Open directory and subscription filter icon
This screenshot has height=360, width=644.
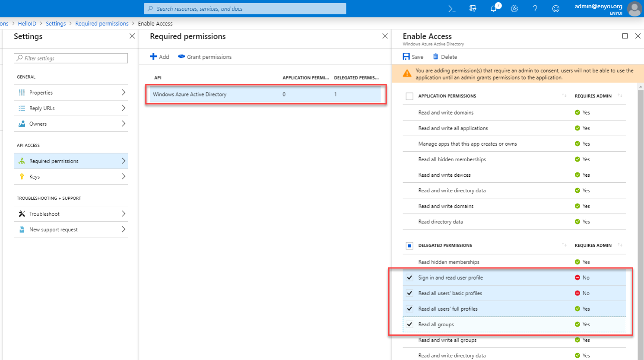click(473, 9)
